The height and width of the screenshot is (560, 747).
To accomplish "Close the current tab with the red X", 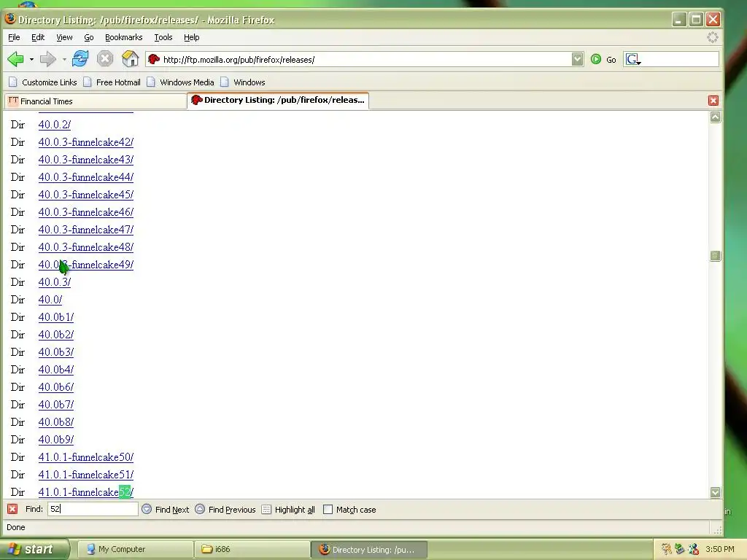I will coord(713,101).
